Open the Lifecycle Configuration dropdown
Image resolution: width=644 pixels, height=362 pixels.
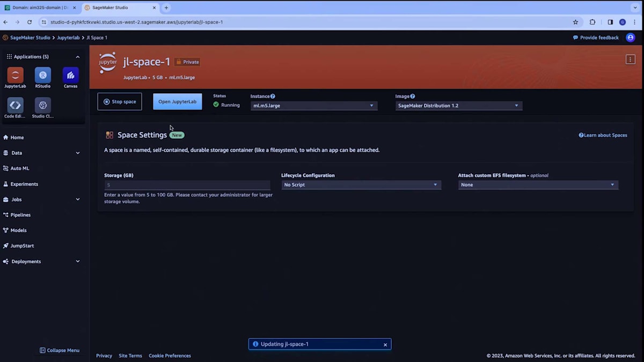tap(361, 184)
